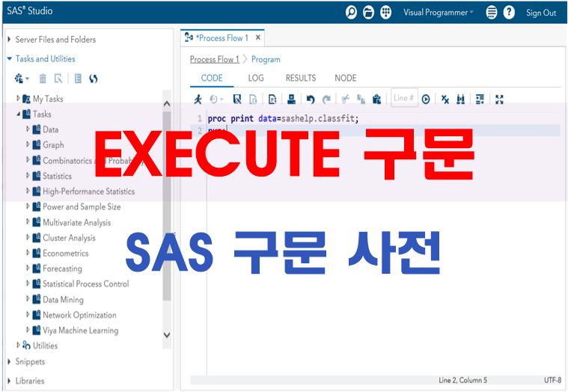Click the find and replace binoculars icon

(x=461, y=99)
